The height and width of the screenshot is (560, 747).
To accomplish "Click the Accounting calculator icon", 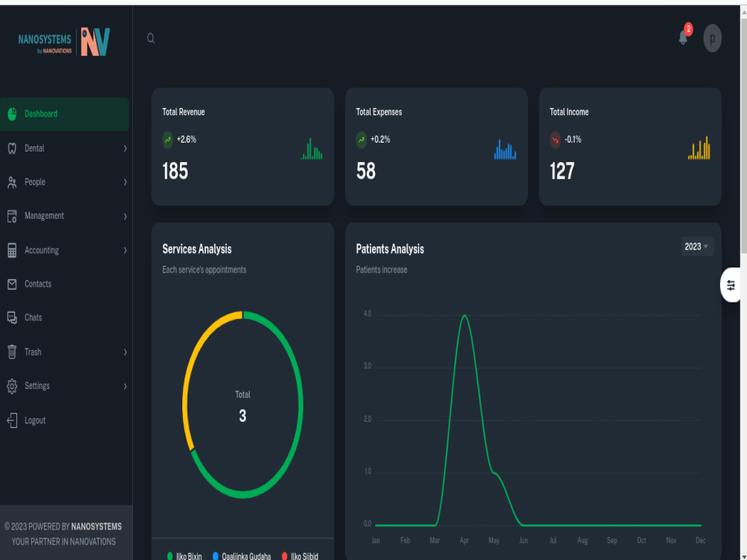I will tap(13, 250).
